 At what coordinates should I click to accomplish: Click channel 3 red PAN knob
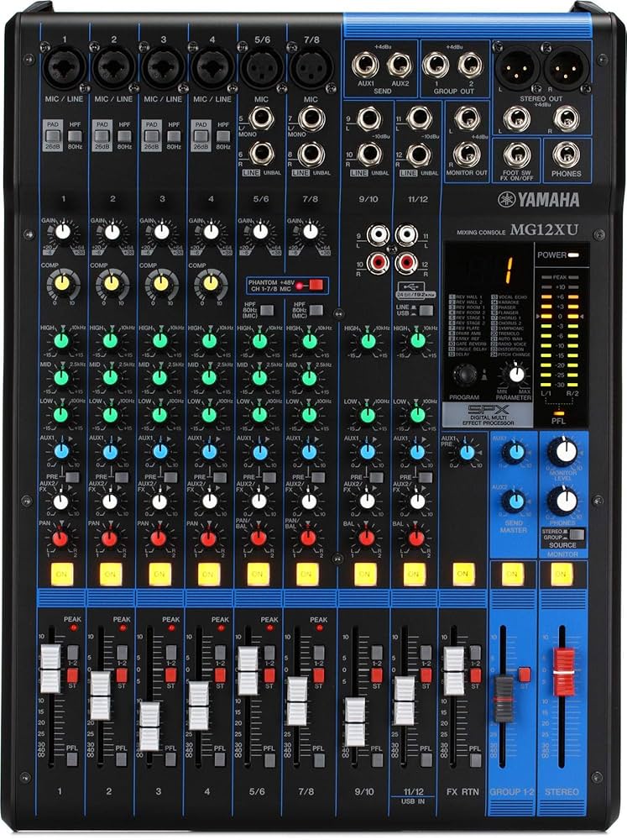tap(159, 538)
